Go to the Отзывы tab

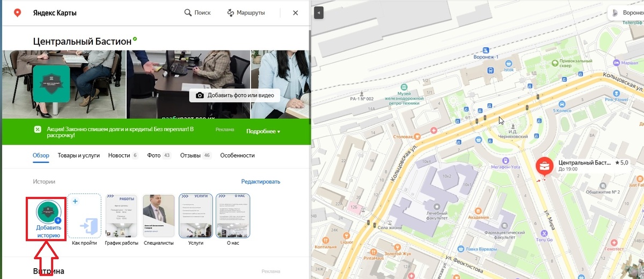point(196,155)
